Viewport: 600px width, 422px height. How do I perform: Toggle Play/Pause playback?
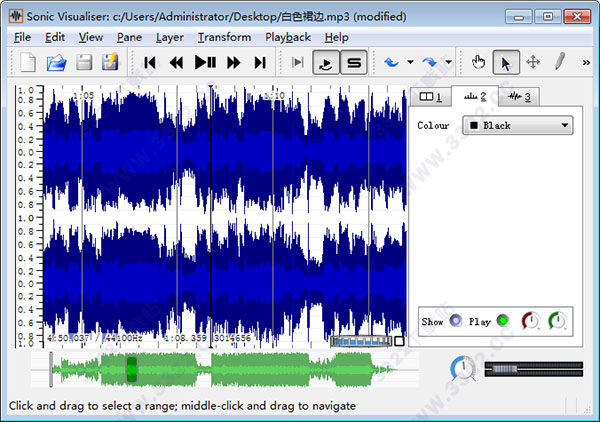205,62
